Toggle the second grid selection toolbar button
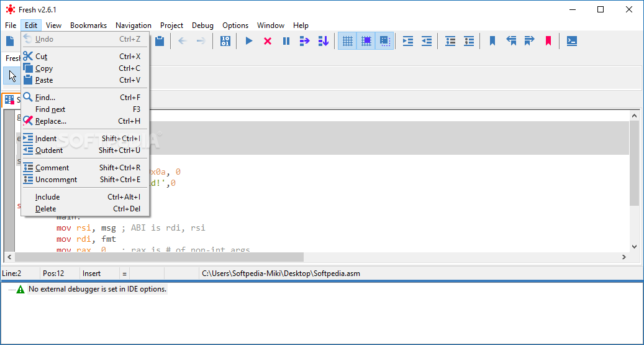Image resolution: width=644 pixels, height=345 pixels. pyautogui.click(x=366, y=40)
